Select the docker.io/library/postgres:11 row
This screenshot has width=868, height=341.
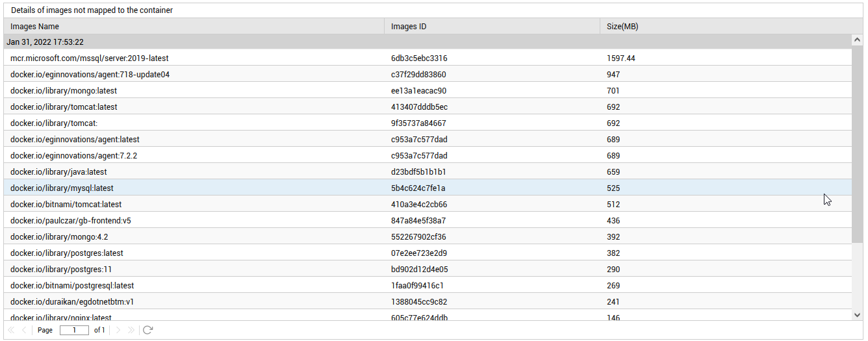(x=428, y=269)
